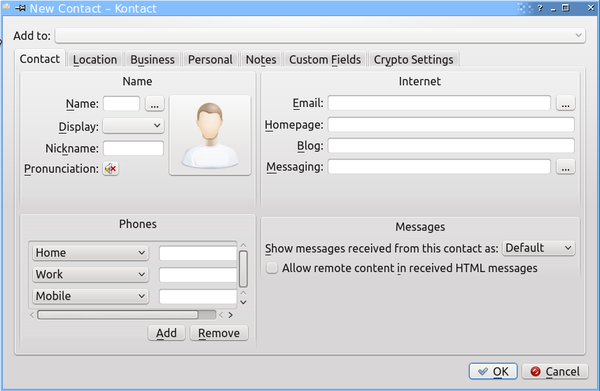Click the help question mark in title bar
The width and height of the screenshot is (600, 391).
(540, 8)
